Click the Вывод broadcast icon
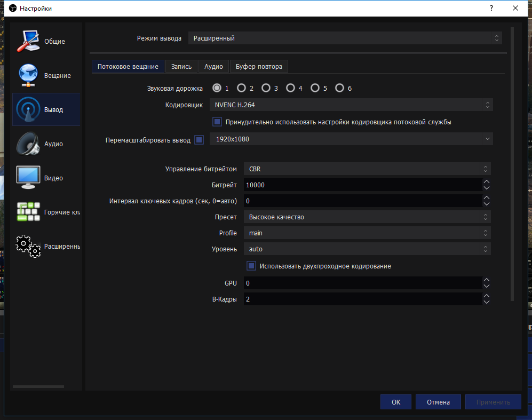 point(28,109)
